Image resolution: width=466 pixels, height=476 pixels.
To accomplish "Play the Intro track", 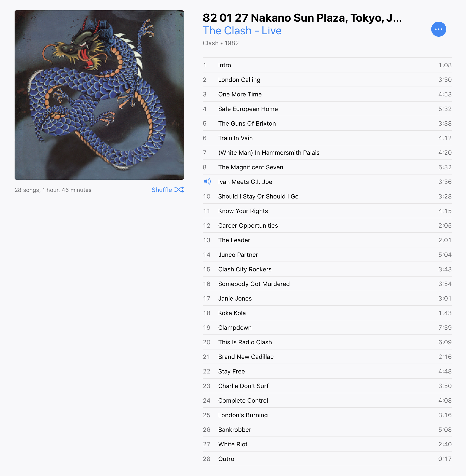I will point(327,65).
